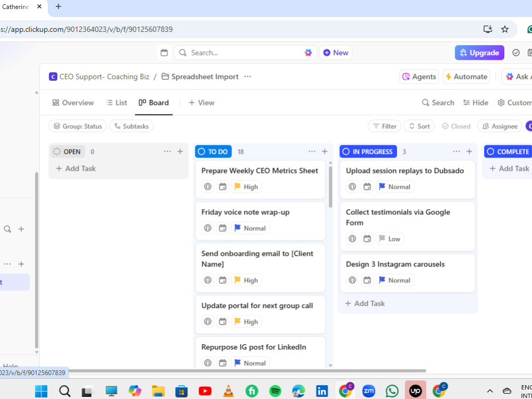Viewport: 532px width, 399px height.
Task: Open ellipsis menu next to Spreadsheet Import
Action: point(248,77)
